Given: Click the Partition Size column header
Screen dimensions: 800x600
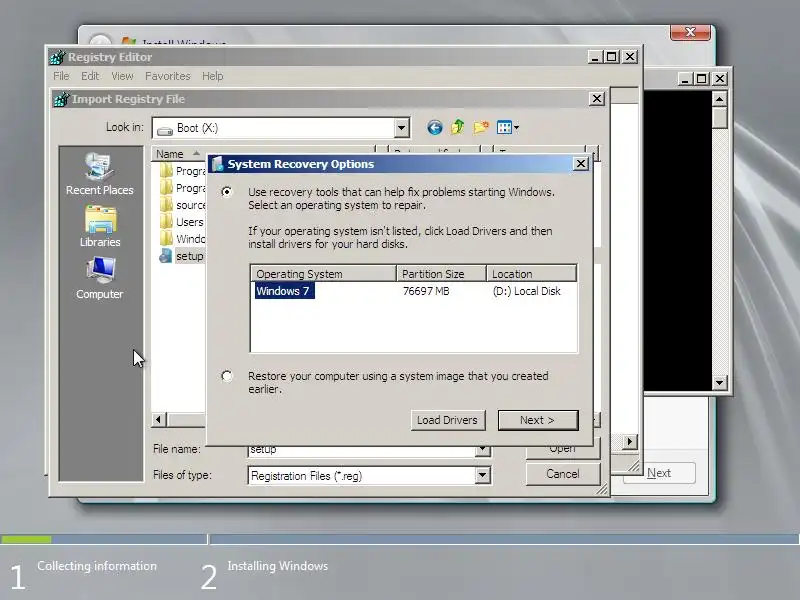Looking at the screenshot, I should click(x=441, y=273).
